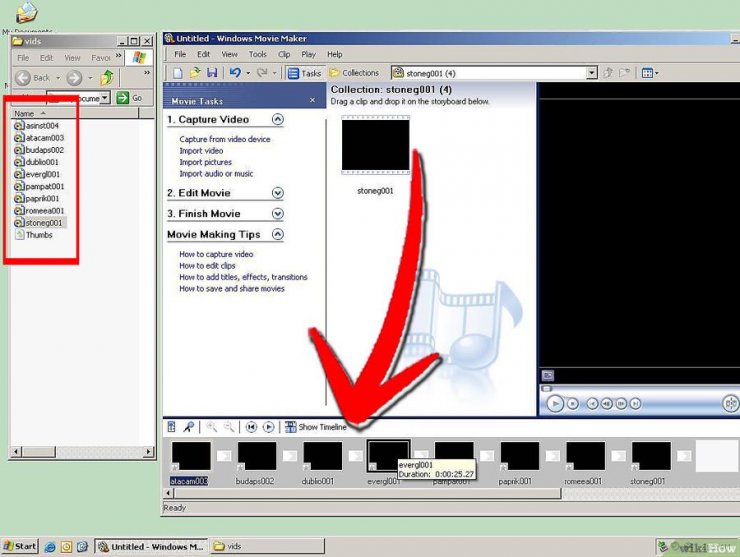Click Import audio or music link

[216, 174]
